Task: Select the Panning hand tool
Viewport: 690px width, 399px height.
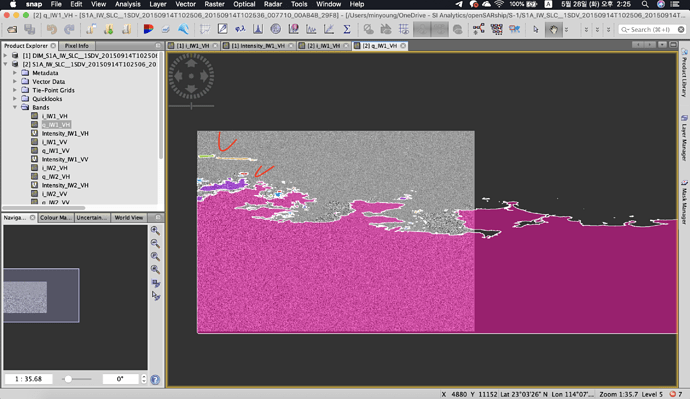Action: (553, 29)
